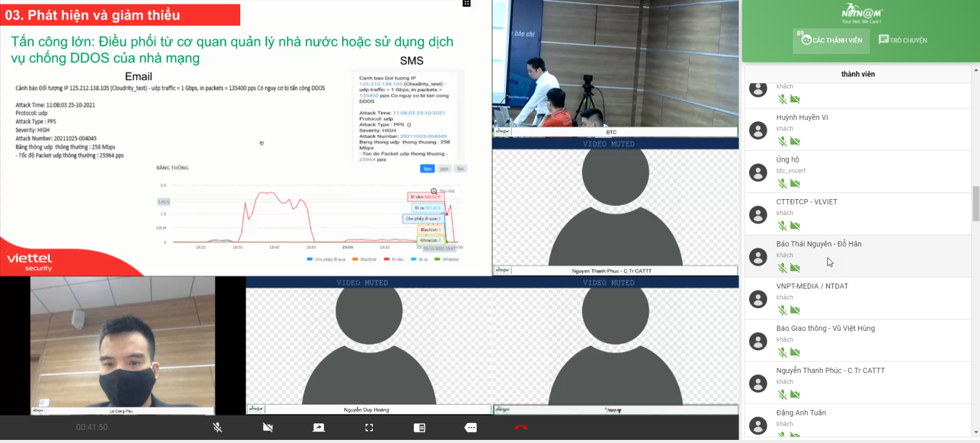Toggle the microphone mute button in bottom toolbar
The height and width of the screenshot is (443, 980).
tap(217, 428)
